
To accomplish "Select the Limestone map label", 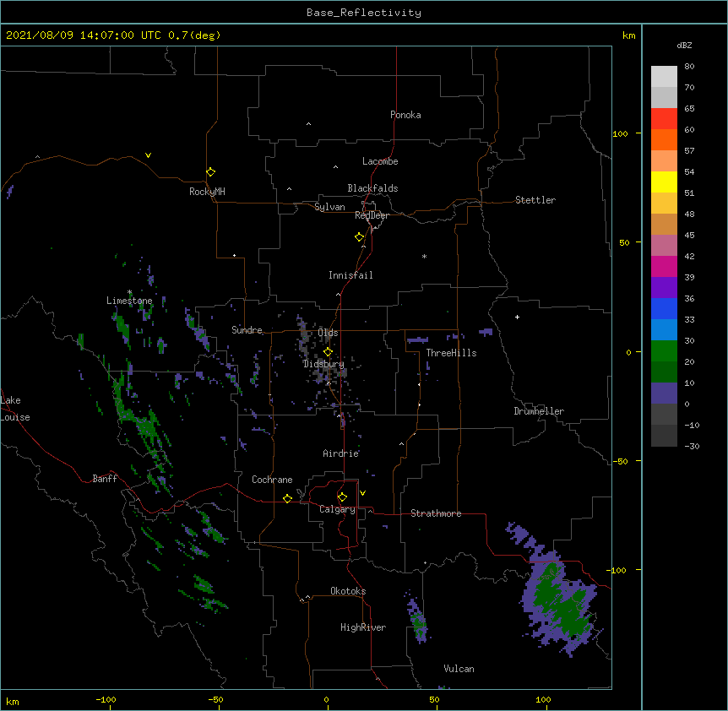I will click(129, 301).
